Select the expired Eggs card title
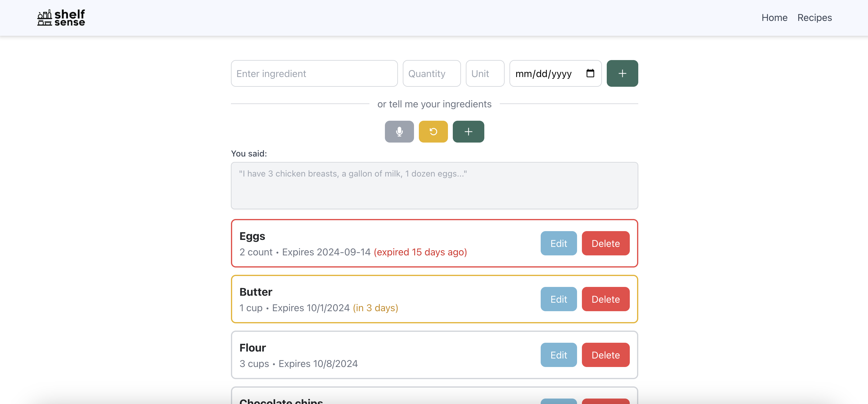868x404 pixels. coord(252,236)
